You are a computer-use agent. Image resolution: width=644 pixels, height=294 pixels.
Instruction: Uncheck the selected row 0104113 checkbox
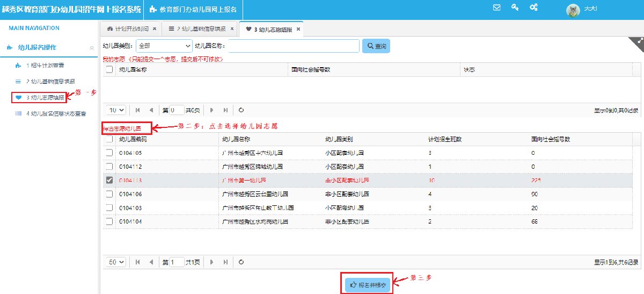(109, 180)
